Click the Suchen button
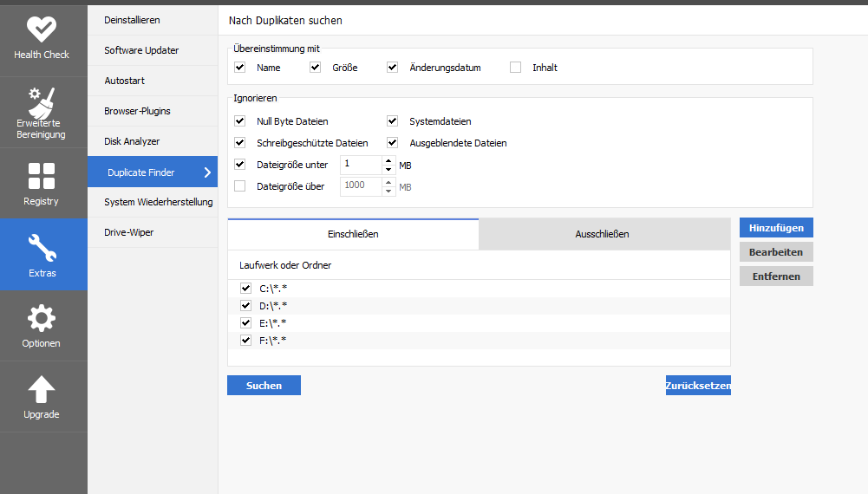868x494 pixels. click(x=264, y=386)
